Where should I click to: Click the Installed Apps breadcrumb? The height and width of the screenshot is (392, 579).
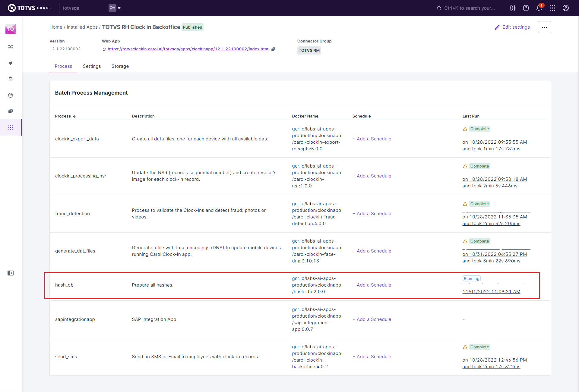click(82, 27)
